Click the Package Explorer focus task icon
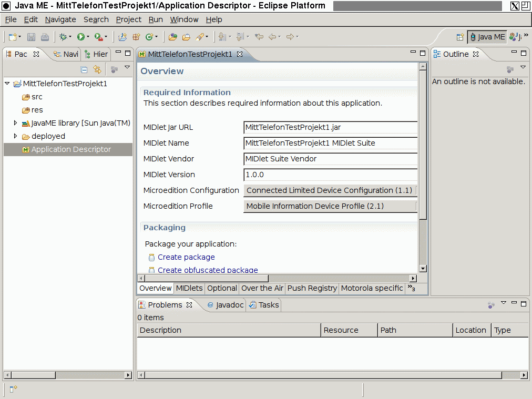Image resolution: width=532 pixels, height=399 pixels. (x=115, y=69)
